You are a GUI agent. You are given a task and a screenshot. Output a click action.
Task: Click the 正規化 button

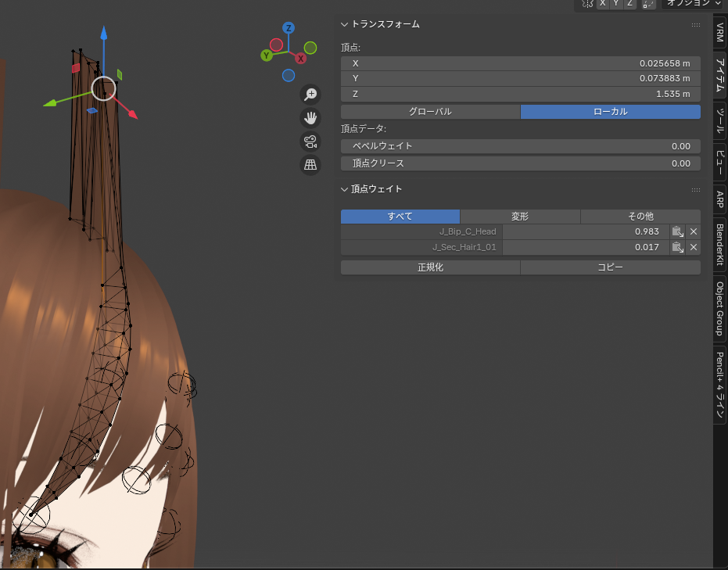pyautogui.click(x=430, y=267)
